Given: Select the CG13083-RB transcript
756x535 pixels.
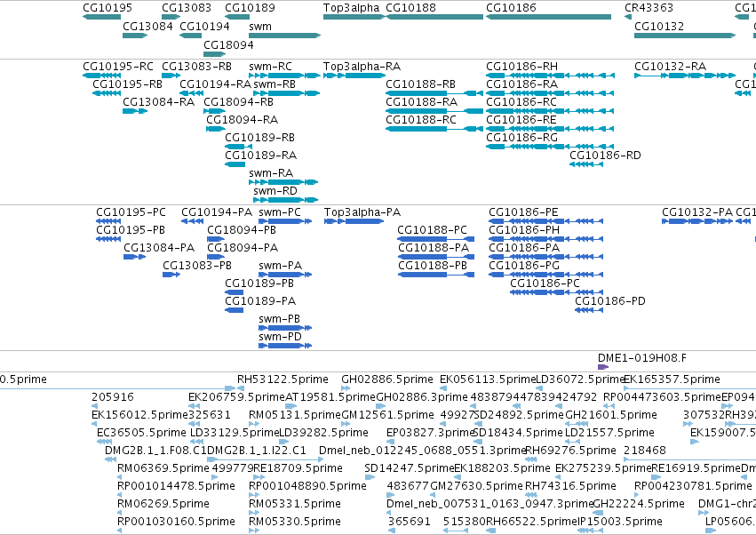Looking at the screenshot, I should [x=171, y=76].
